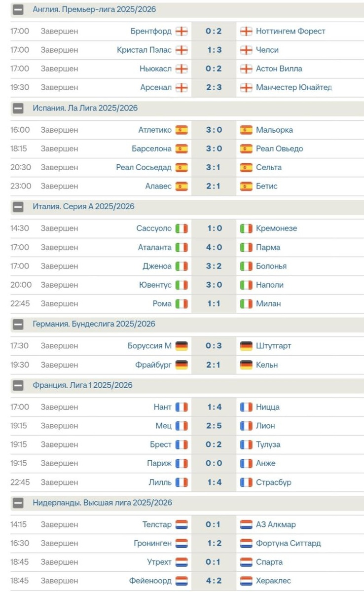Select the team name Ноттингем Форест

(291, 31)
